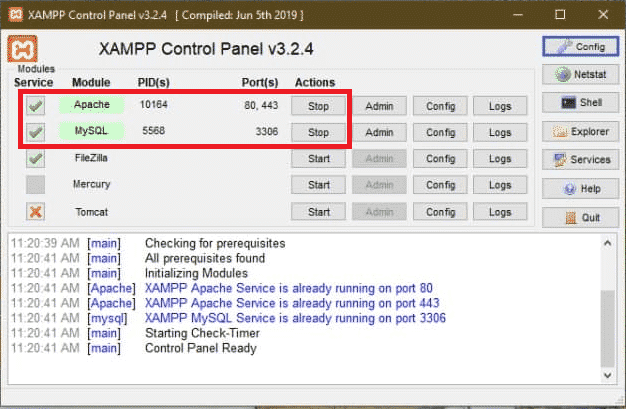
Task: Toggle the MySQL service checkbox
Action: pos(36,132)
